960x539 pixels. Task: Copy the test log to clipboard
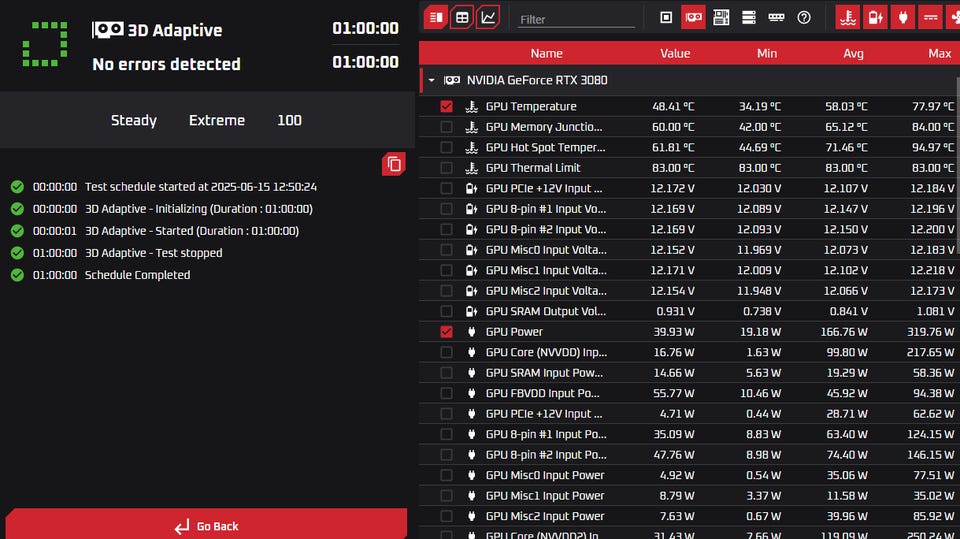[x=394, y=164]
